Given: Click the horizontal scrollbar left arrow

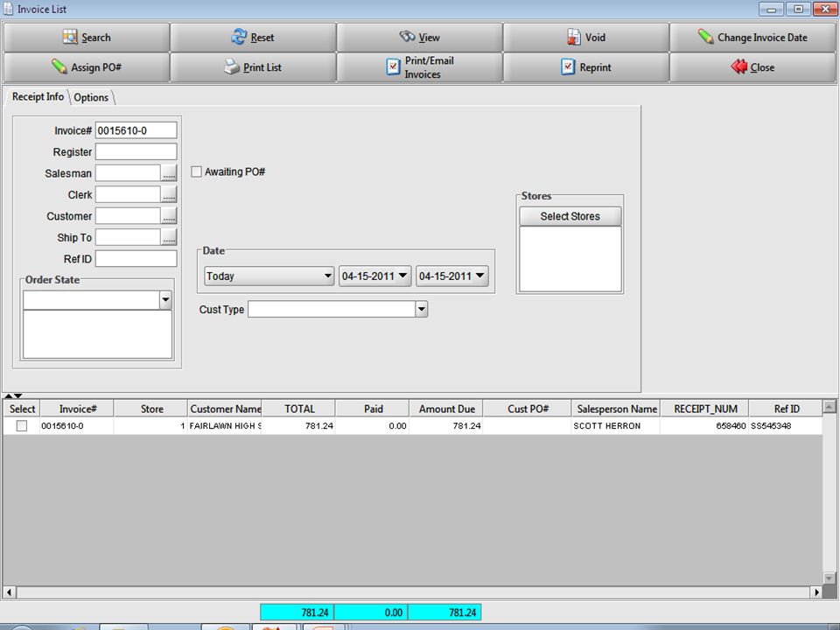Looking at the screenshot, I should point(9,592).
